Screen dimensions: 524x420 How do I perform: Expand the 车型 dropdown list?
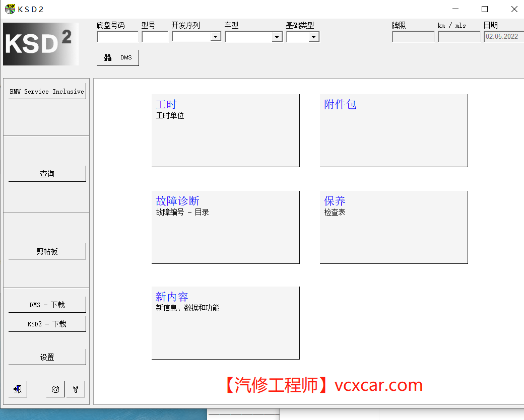(x=277, y=36)
